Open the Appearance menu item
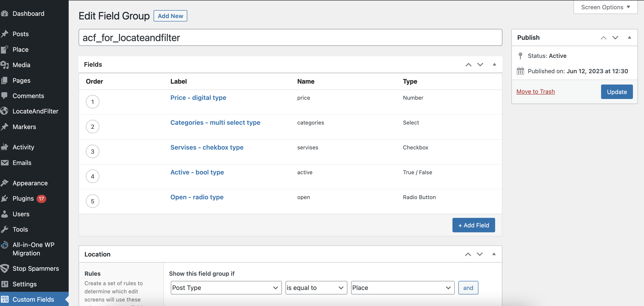644x306 pixels. [x=30, y=183]
